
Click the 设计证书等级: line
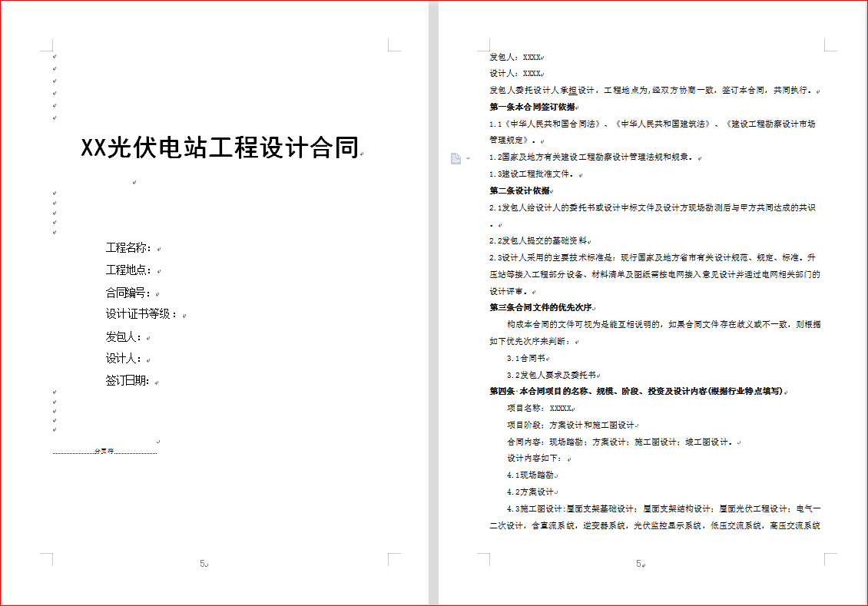pyautogui.click(x=142, y=314)
